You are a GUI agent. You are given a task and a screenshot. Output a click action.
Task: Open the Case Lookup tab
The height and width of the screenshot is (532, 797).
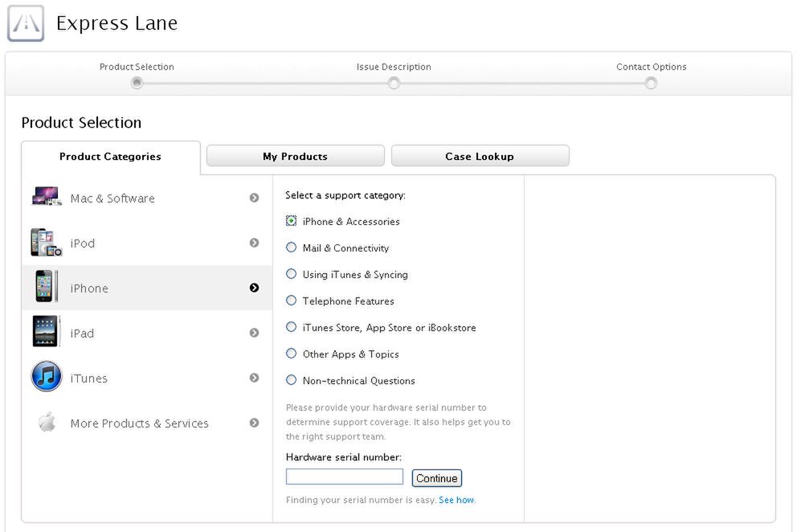[x=480, y=156]
